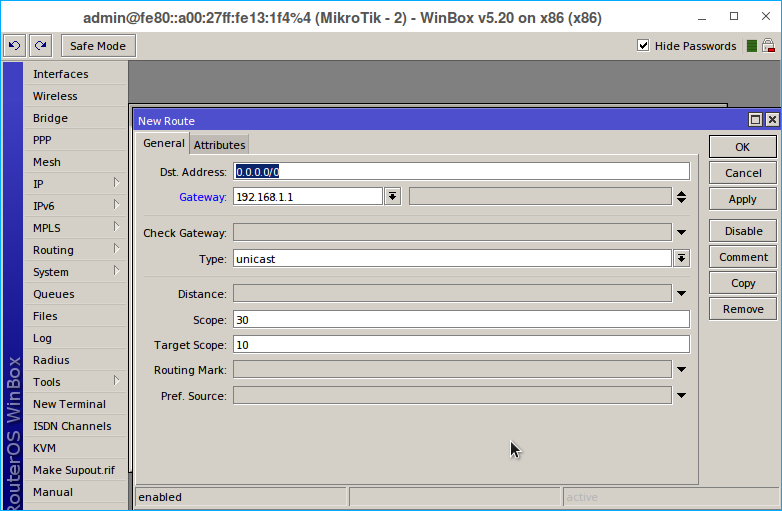Click the Type field showing unicast

point(452,259)
